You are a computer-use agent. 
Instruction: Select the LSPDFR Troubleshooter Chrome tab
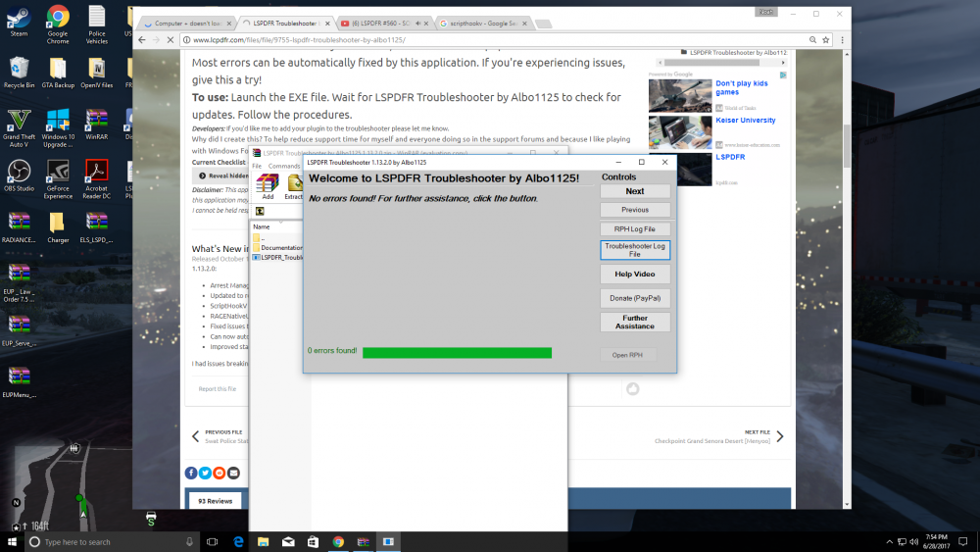286,24
